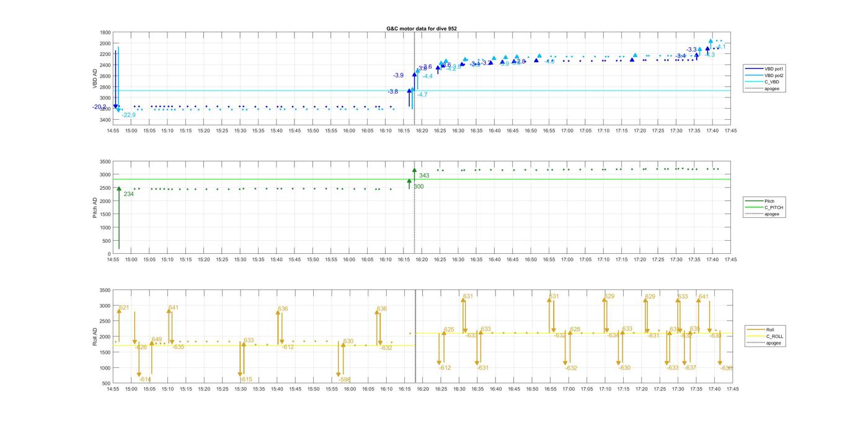Viewport: 868px width, 430px height.
Task: Click 'apogee' in the Pitch plot legend
Action: pyautogui.click(x=772, y=214)
